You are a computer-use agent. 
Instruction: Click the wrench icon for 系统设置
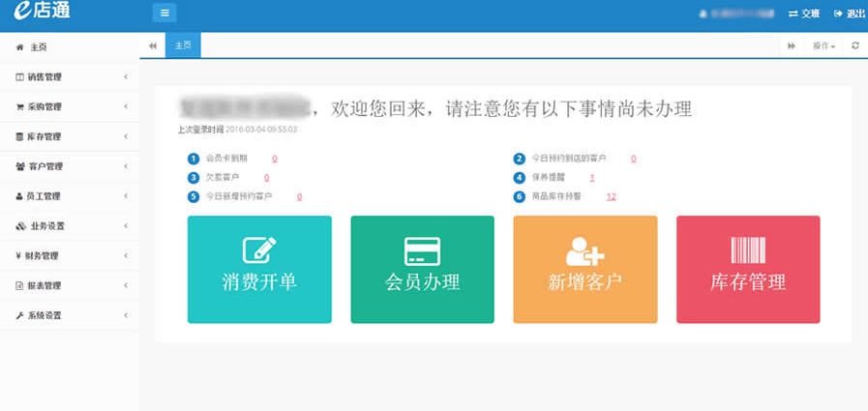[20, 316]
